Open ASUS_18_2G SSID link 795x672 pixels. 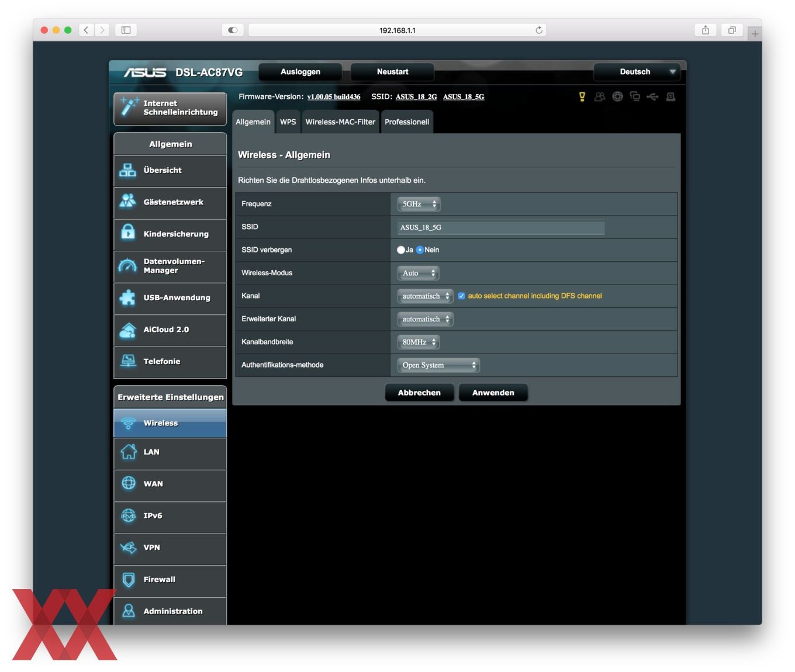[x=416, y=97]
